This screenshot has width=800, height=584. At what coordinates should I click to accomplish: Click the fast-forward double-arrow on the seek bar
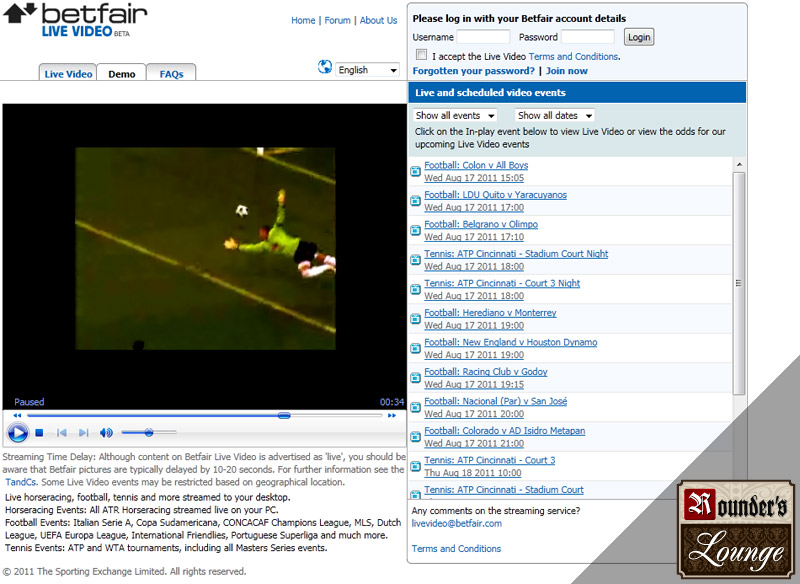[x=392, y=416]
